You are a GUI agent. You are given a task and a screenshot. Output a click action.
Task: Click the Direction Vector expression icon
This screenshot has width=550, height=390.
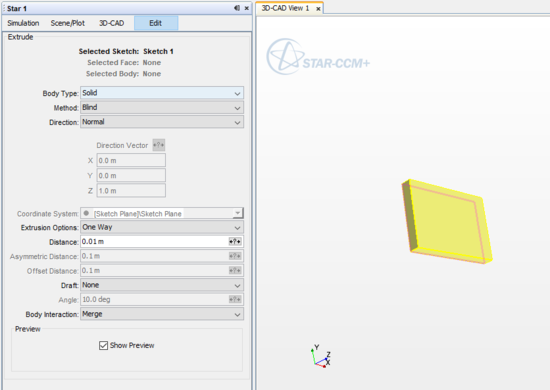159,145
